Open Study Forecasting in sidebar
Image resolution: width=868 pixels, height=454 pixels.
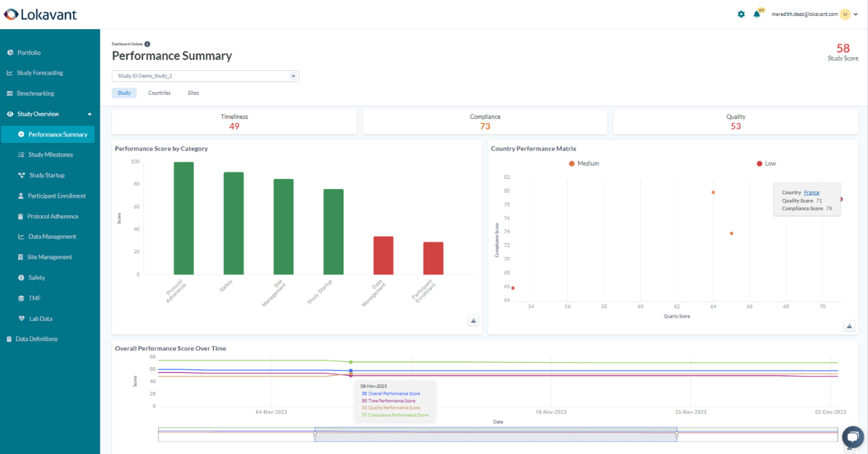(40, 73)
